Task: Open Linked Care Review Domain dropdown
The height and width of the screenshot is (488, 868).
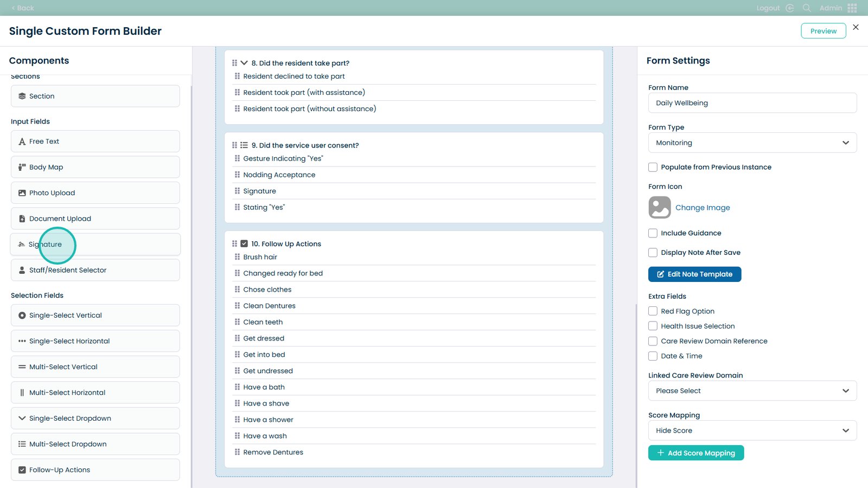Action: pyautogui.click(x=752, y=391)
